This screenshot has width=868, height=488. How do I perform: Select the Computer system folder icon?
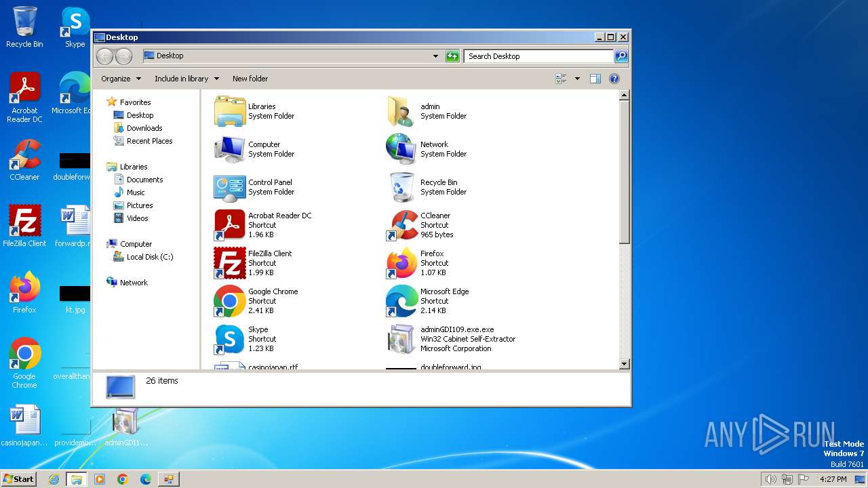coord(230,149)
